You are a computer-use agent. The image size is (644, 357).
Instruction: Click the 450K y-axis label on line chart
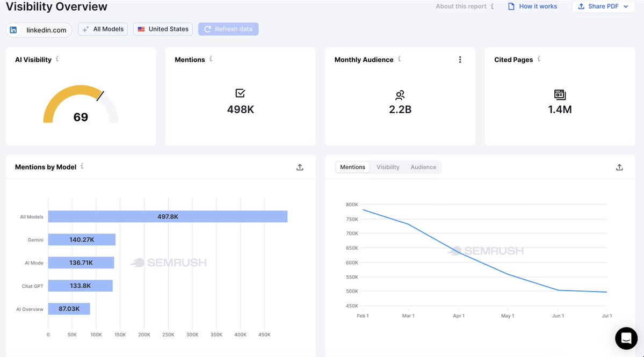pyautogui.click(x=352, y=305)
